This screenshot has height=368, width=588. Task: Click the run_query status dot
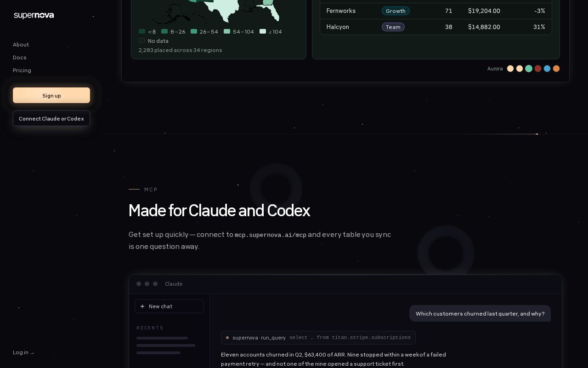[227, 338]
